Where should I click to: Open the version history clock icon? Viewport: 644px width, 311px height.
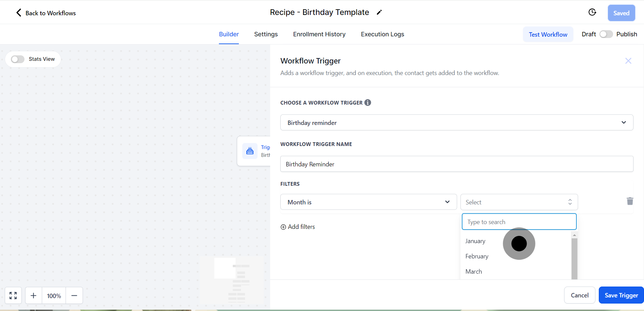coord(592,13)
